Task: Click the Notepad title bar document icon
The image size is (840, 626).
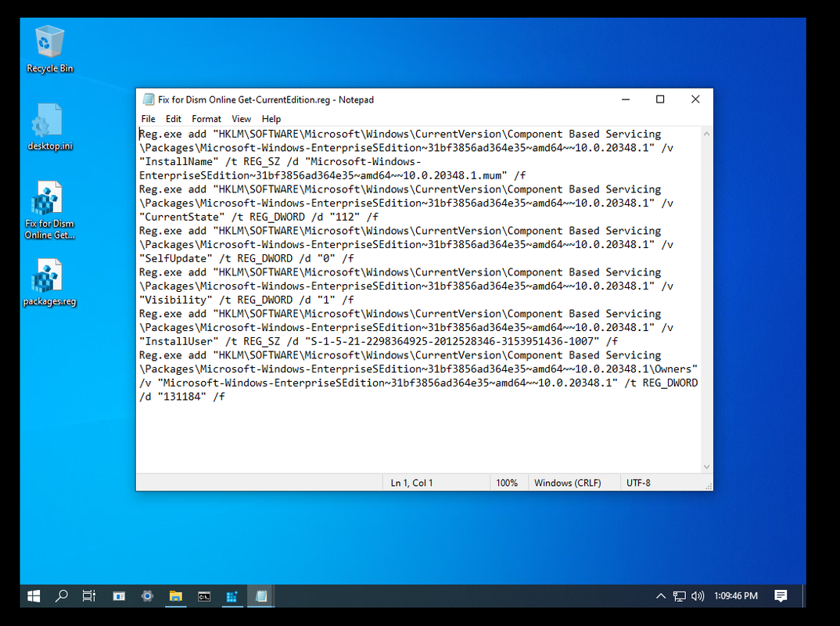Action: (x=148, y=99)
